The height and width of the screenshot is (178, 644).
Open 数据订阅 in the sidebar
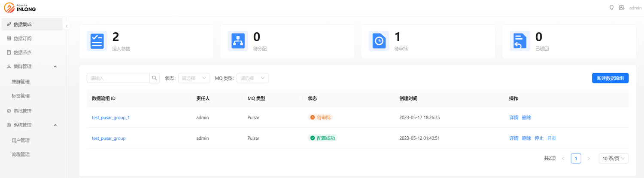coord(22,39)
